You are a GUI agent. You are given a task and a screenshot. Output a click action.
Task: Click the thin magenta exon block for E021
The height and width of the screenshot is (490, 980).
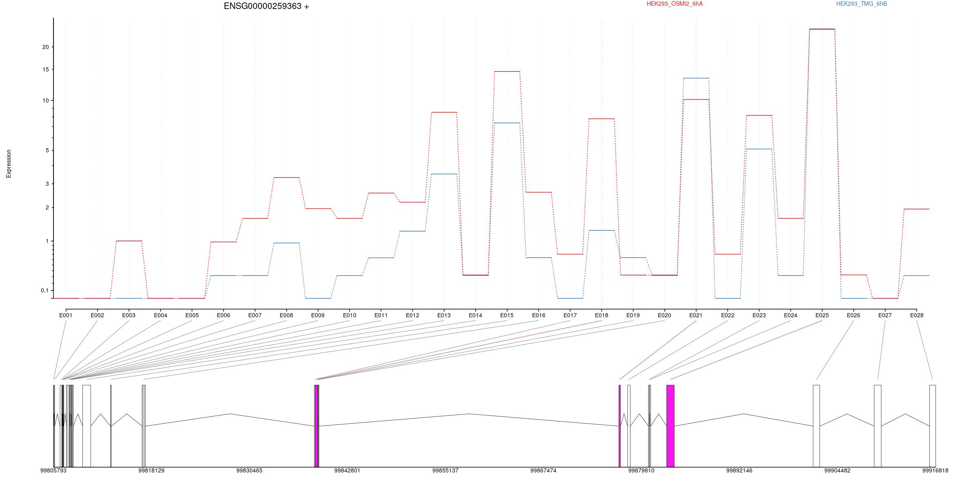(x=619, y=426)
